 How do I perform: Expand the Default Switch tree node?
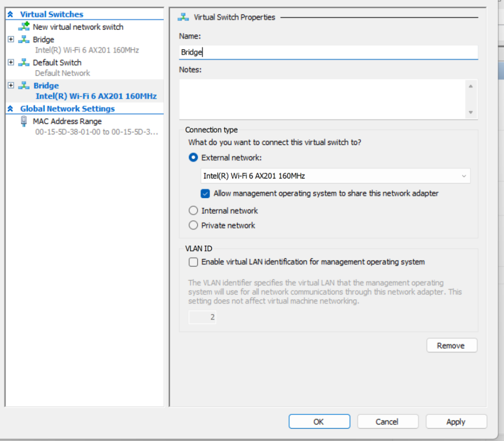tap(11, 62)
